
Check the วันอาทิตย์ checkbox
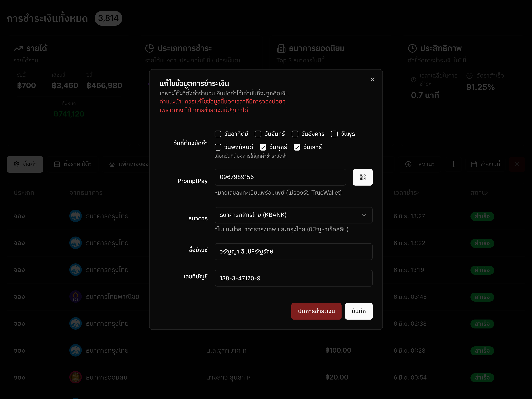pos(218,134)
